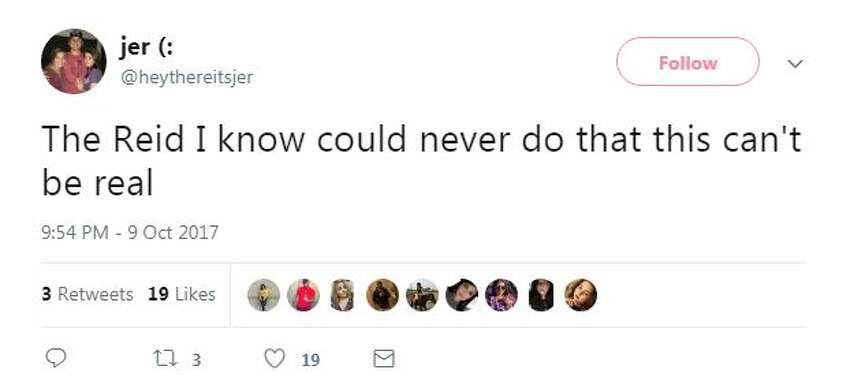Click the retweet count number 3

[x=196, y=360]
